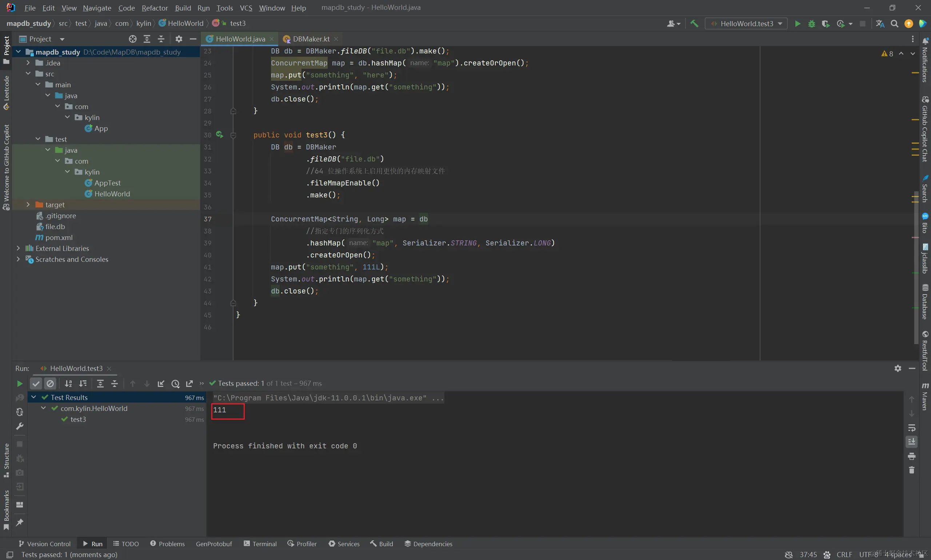Open Problems tool window button
Screen dimensions: 931x560
tap(167, 544)
